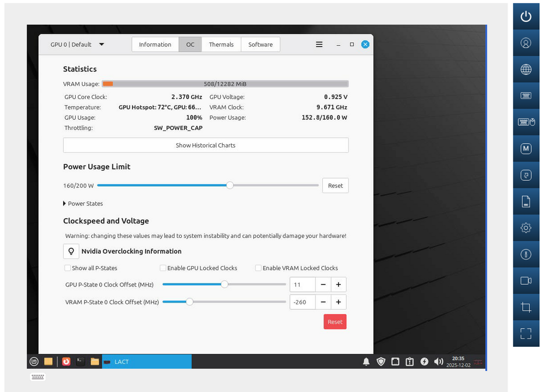Open the notification bell in the taskbar
The width and height of the screenshot is (544, 392).
pyautogui.click(x=366, y=362)
